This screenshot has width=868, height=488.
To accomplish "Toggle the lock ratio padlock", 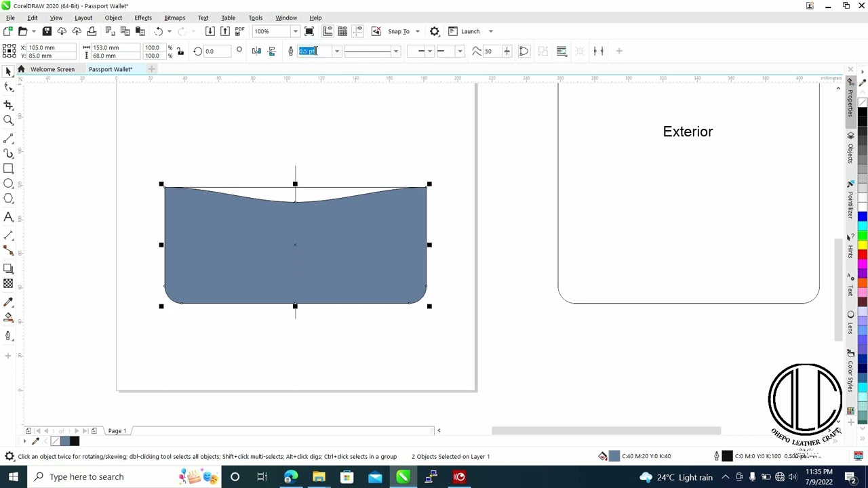I will [180, 52].
